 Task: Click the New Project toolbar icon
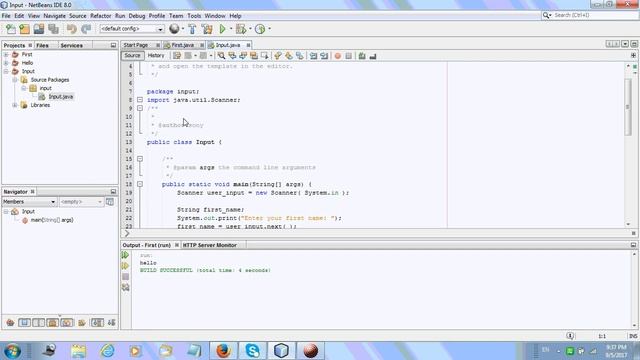pos(24,29)
